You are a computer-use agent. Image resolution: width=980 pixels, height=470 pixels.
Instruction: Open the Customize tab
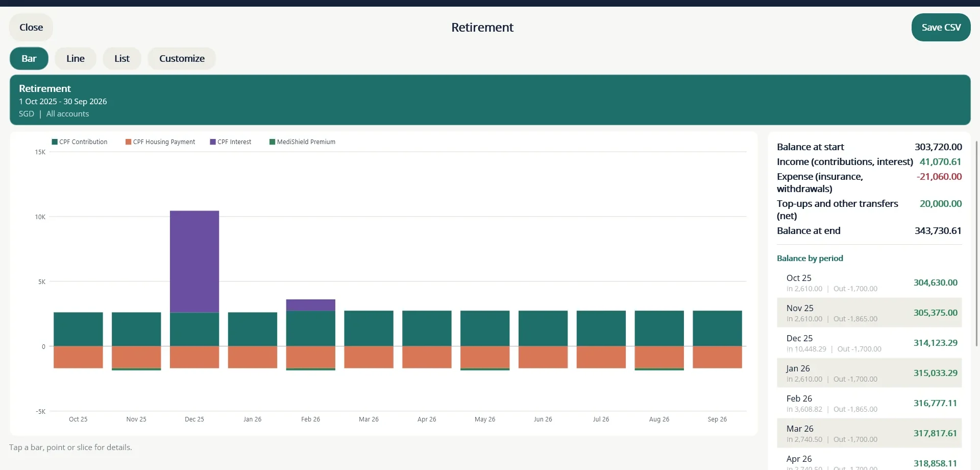coord(182,59)
